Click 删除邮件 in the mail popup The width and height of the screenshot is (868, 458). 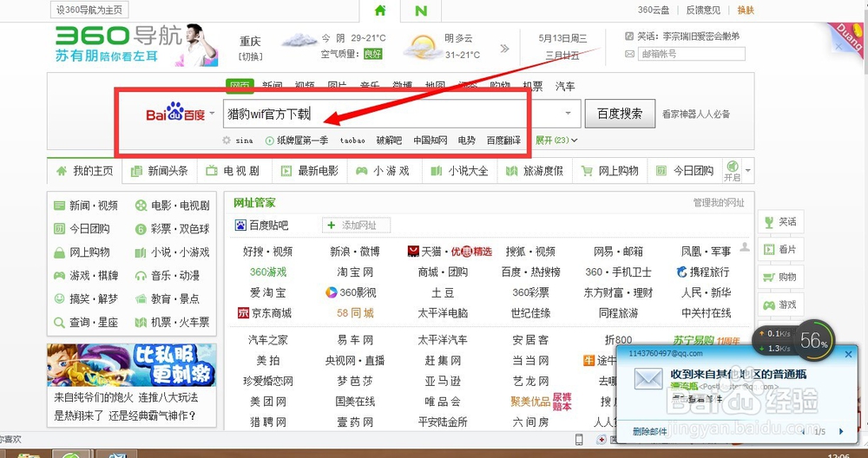click(650, 431)
